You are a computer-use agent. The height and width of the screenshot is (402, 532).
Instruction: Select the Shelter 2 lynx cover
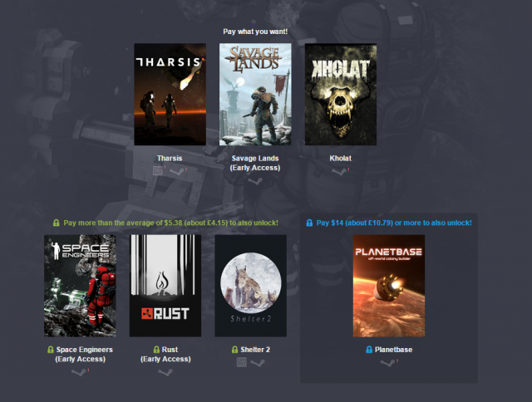pos(250,285)
